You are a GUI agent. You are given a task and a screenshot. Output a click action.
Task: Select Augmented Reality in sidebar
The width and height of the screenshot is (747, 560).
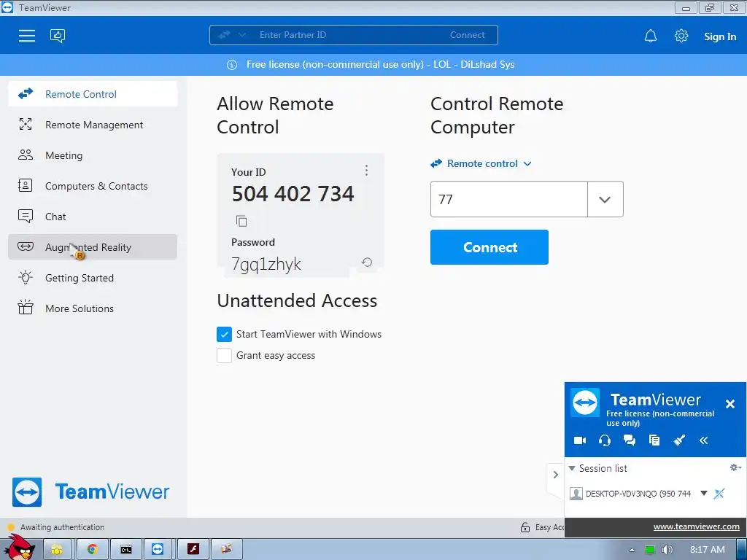pos(93,246)
